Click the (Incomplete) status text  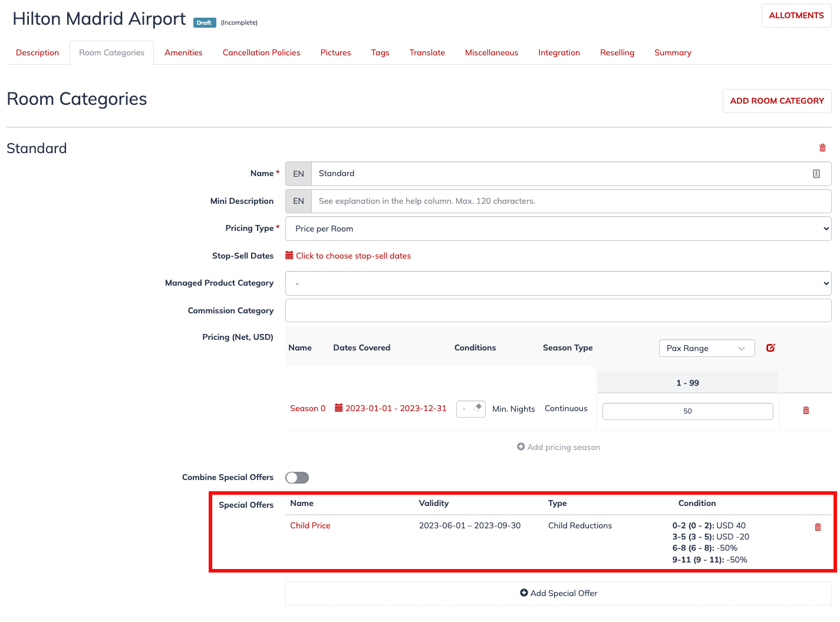coord(239,22)
